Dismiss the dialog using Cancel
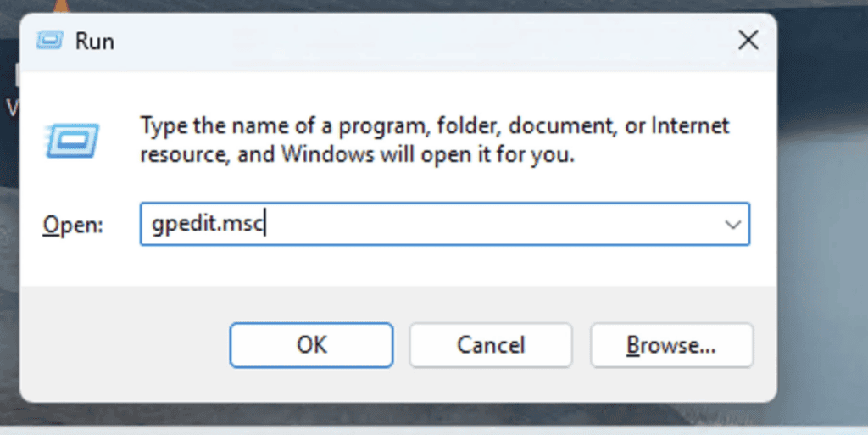This screenshot has height=435, width=868. click(491, 345)
